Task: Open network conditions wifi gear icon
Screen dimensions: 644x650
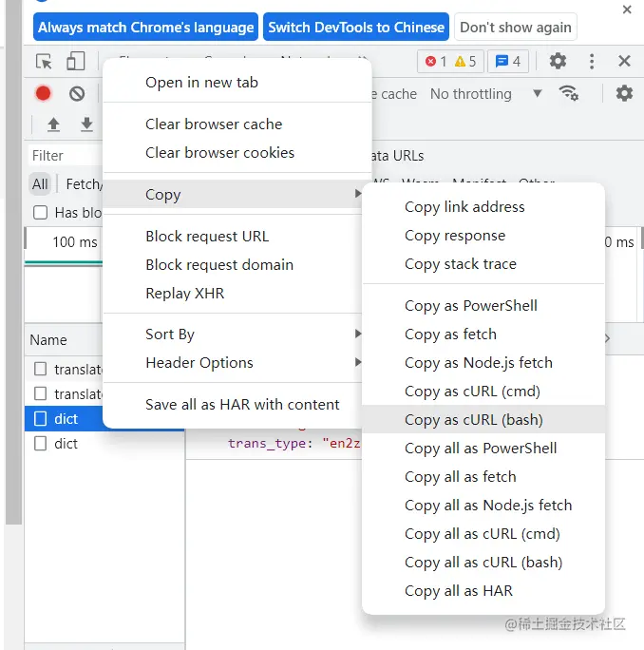Action: coord(569,93)
